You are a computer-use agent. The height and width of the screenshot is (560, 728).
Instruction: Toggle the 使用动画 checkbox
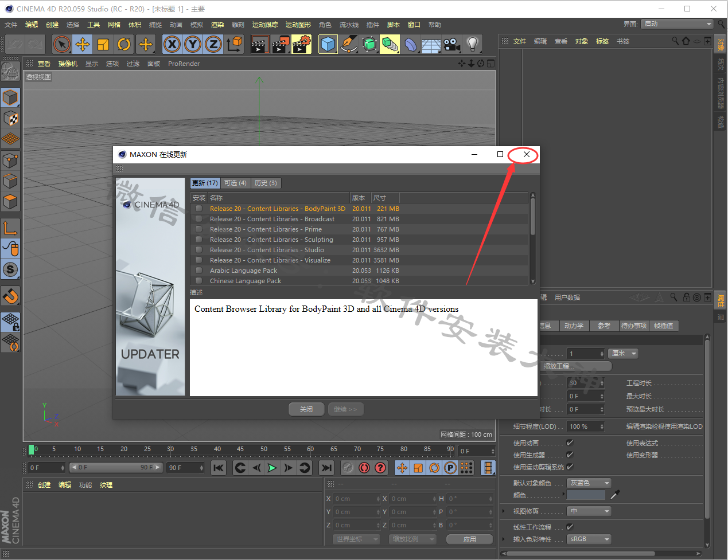coord(570,442)
